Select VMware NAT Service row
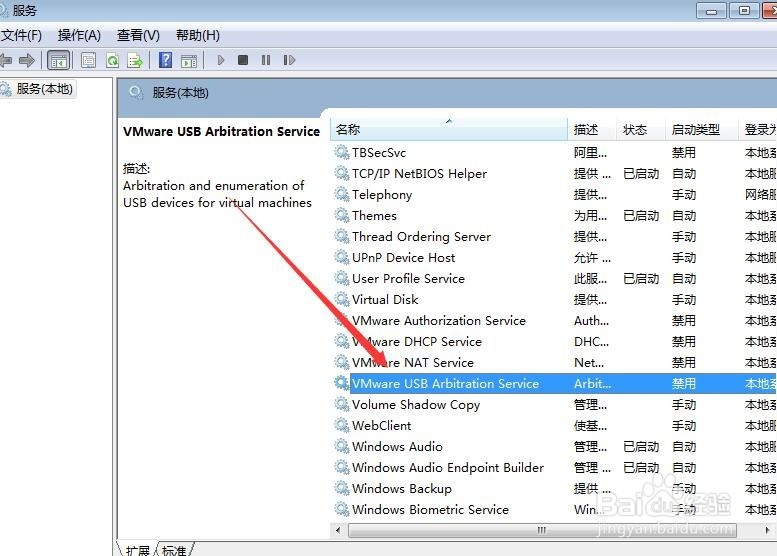The image size is (777, 556). 554,363
